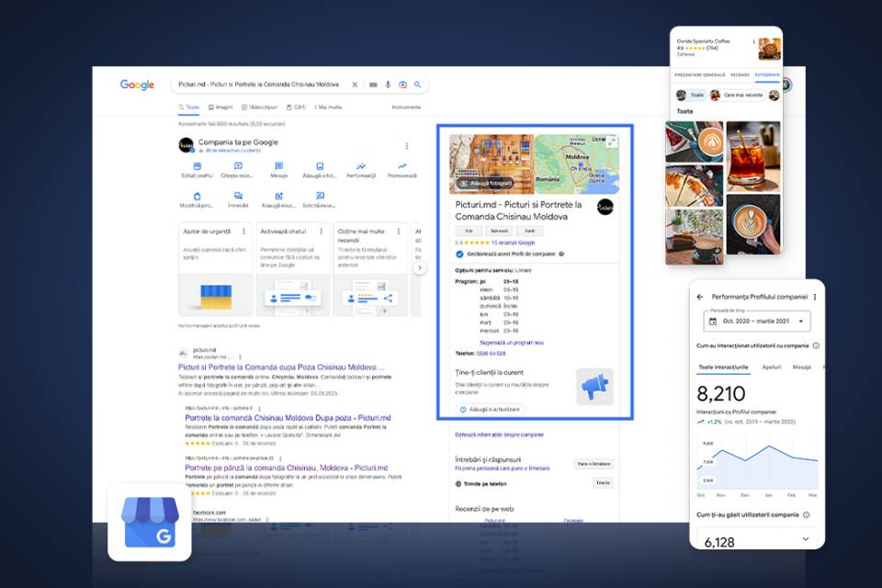Expand Mai multe search options
The image size is (882, 588).
coord(329,107)
